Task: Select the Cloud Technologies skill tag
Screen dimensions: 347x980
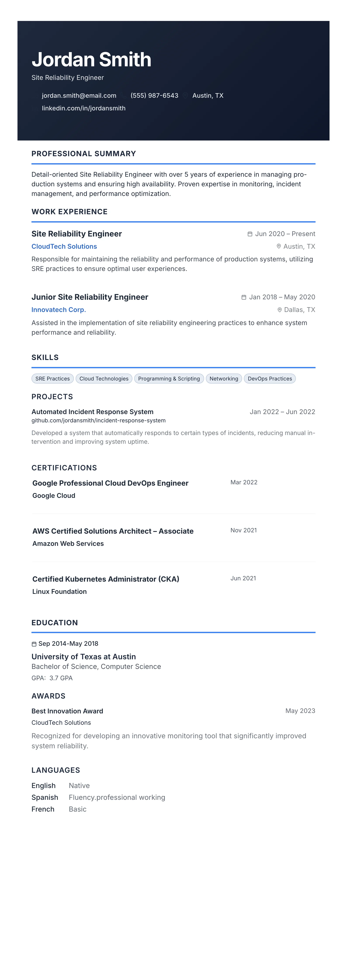Action: (104, 379)
